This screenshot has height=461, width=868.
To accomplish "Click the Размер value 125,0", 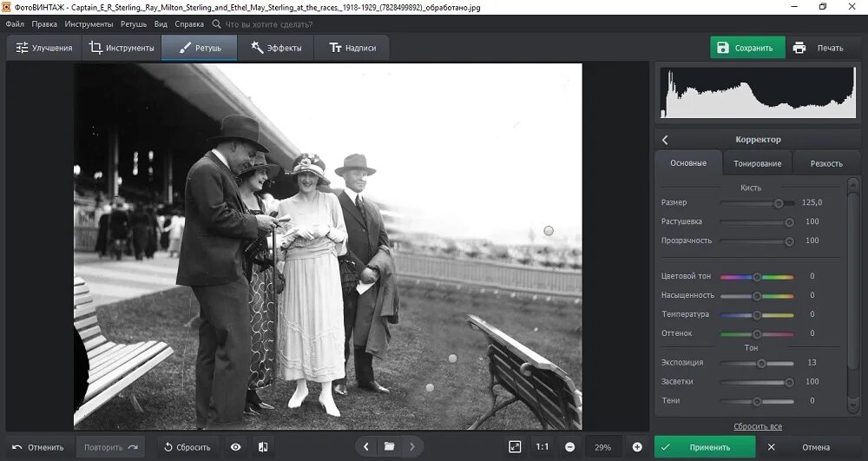I will [x=812, y=202].
